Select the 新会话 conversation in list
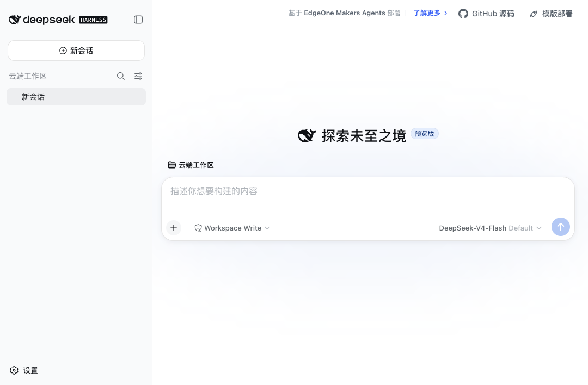 tap(76, 97)
